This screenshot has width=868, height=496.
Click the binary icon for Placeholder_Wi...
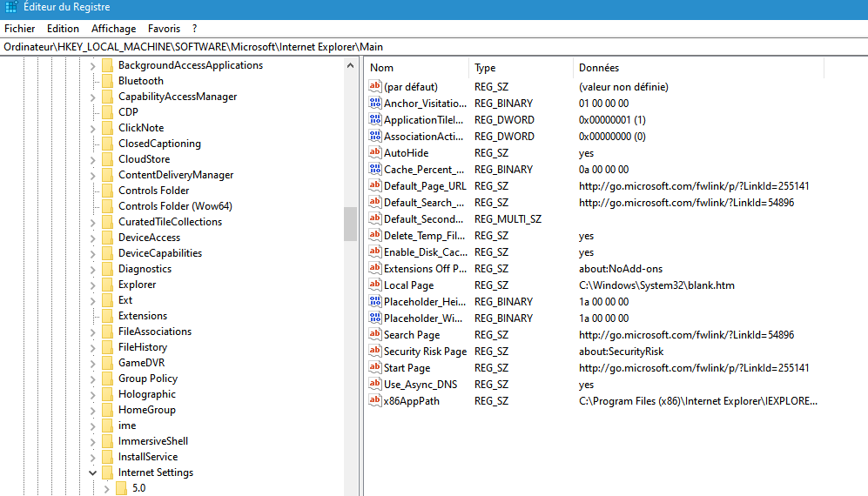[374, 318]
